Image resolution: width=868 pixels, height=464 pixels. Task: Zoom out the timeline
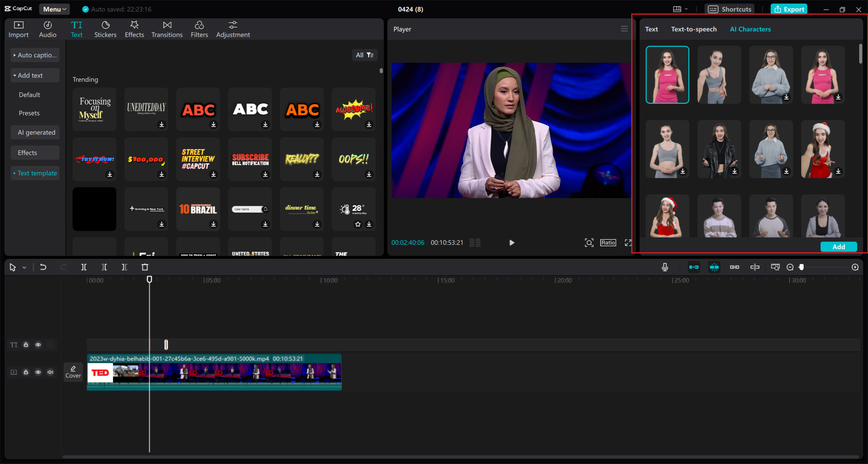click(x=790, y=267)
